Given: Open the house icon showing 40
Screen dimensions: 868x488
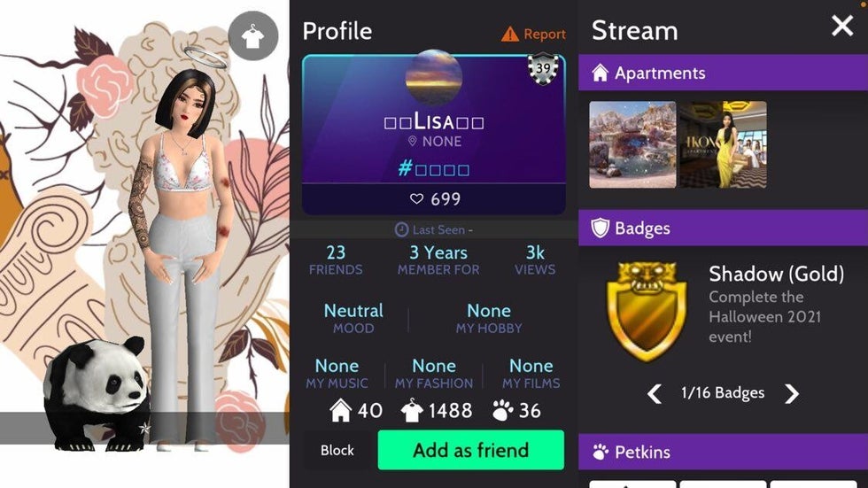Looking at the screenshot, I should click(x=340, y=411).
